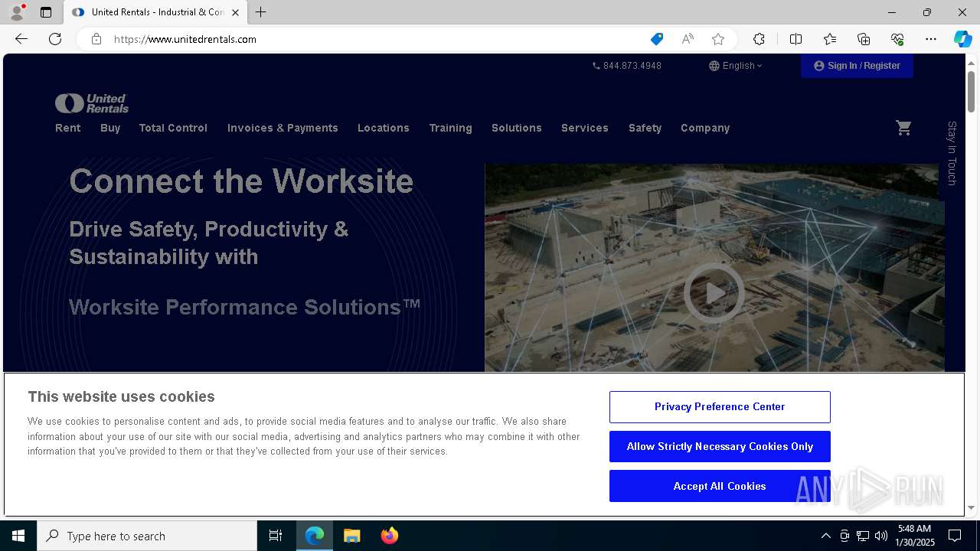Image resolution: width=980 pixels, height=551 pixels.
Task: Allow Strictly Necessary Cookies Only
Action: (720, 447)
